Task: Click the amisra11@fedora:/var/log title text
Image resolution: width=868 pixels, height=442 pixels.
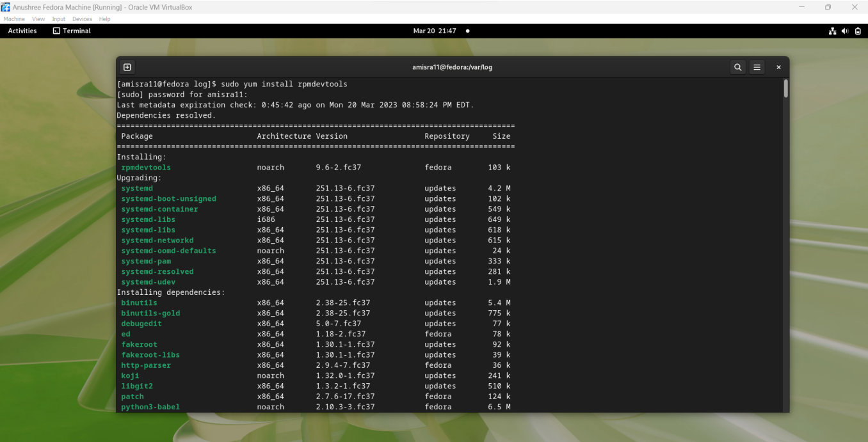Action: (452, 67)
